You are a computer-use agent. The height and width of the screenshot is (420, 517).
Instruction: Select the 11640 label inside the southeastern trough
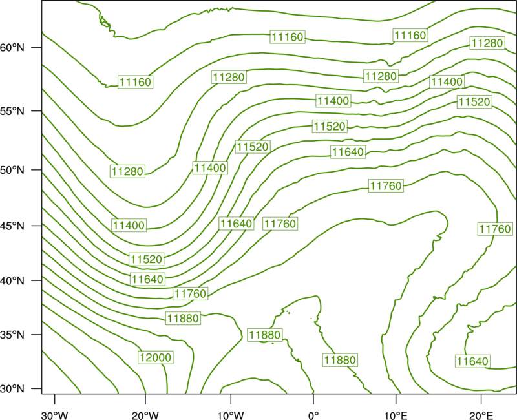[472, 361]
